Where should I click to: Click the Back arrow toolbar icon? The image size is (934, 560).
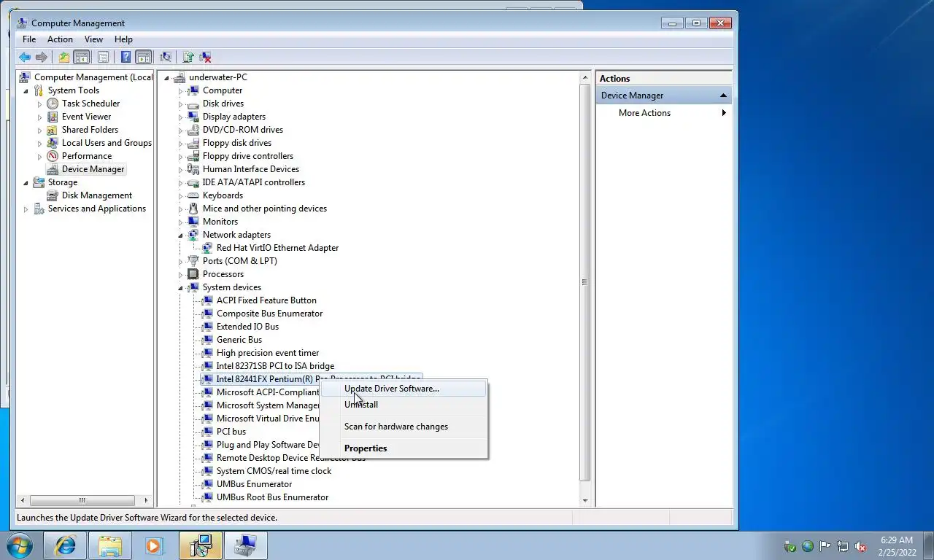(x=25, y=57)
